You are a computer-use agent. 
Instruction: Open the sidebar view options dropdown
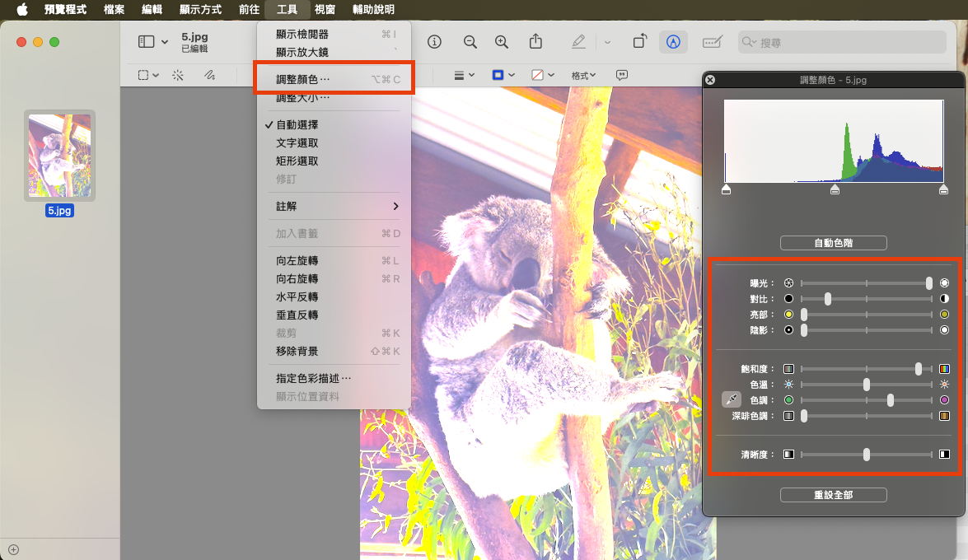153,42
